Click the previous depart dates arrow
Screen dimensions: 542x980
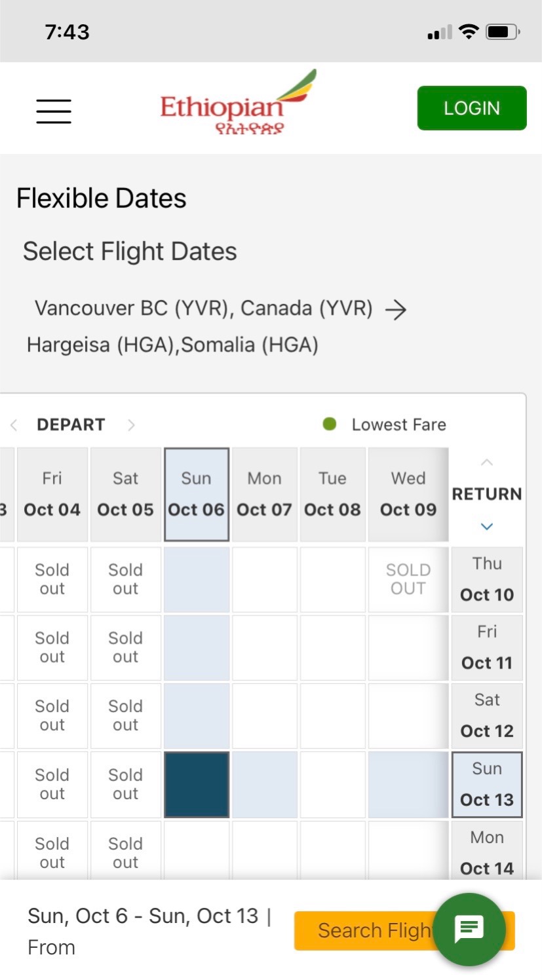(13, 425)
